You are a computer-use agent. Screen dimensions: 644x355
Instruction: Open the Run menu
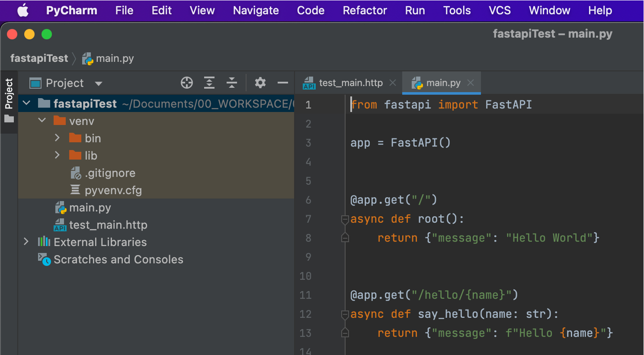415,10
